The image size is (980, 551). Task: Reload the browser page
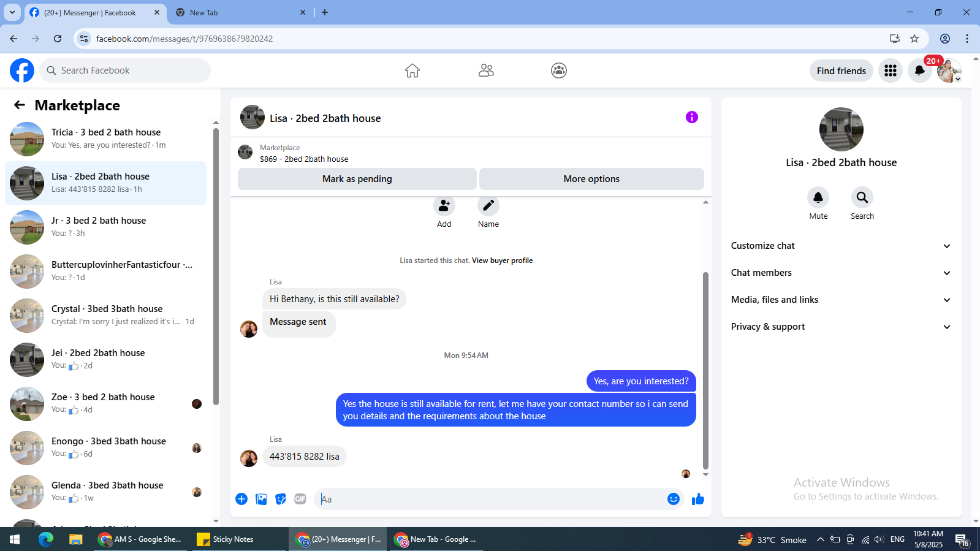click(58, 39)
